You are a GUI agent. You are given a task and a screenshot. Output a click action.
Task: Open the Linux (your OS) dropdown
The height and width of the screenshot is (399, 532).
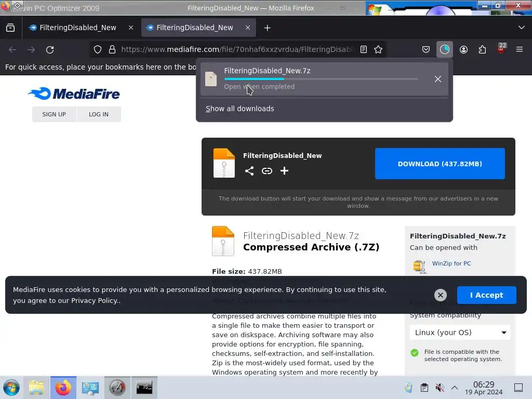tap(460, 332)
